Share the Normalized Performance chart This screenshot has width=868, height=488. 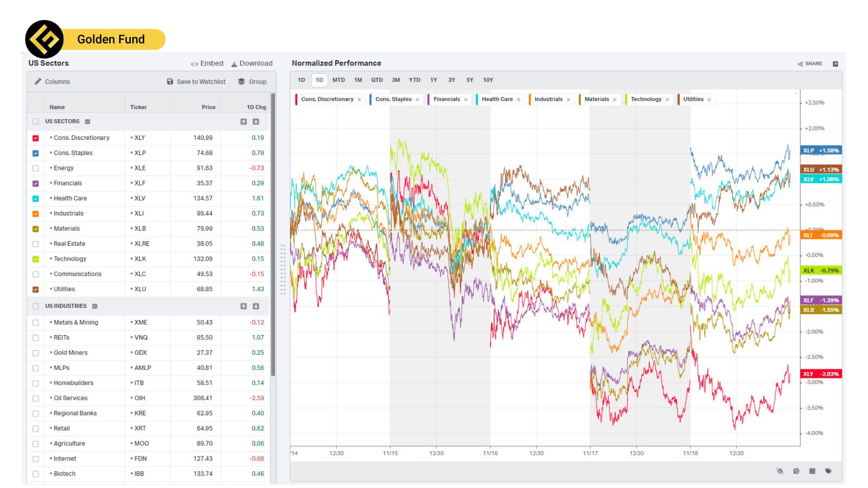pos(810,64)
